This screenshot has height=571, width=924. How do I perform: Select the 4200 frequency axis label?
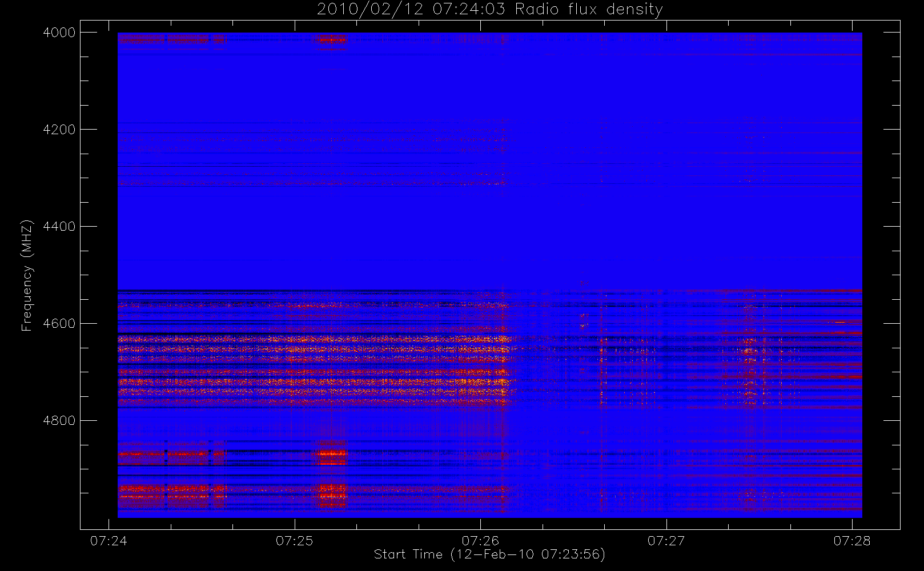tap(59, 130)
